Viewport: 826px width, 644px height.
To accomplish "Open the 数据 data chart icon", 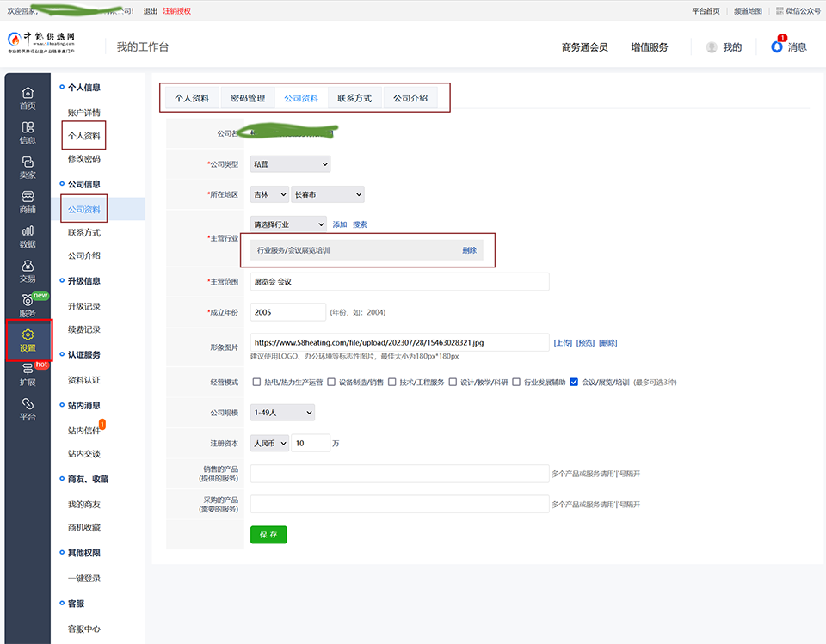I will (28, 231).
